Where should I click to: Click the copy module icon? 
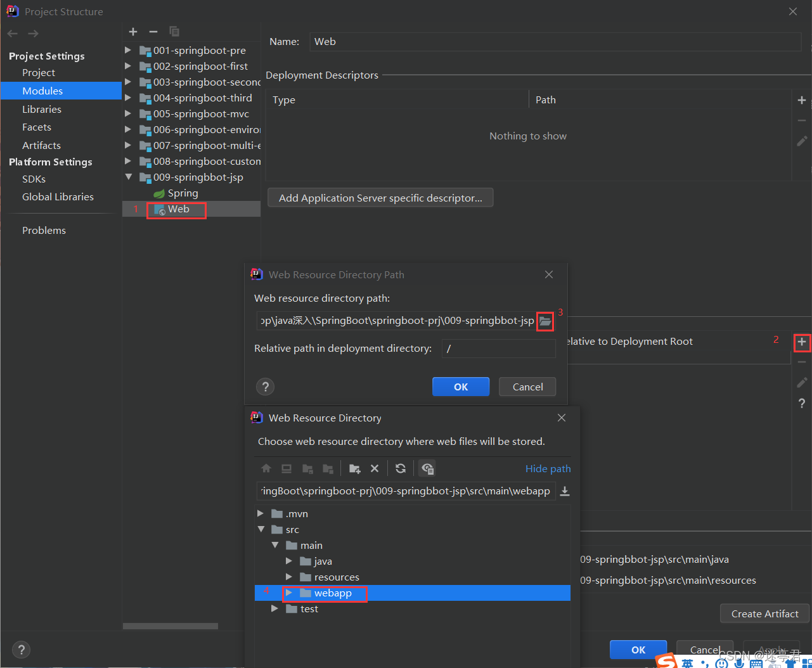tap(174, 32)
